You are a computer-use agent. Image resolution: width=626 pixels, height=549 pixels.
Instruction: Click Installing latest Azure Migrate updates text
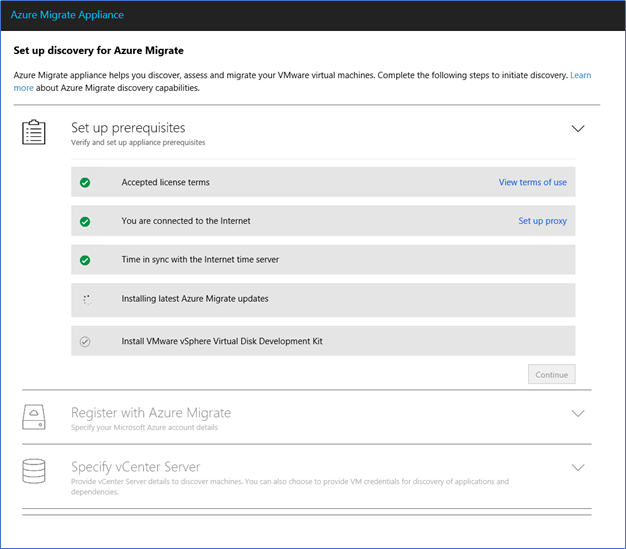pyautogui.click(x=195, y=299)
